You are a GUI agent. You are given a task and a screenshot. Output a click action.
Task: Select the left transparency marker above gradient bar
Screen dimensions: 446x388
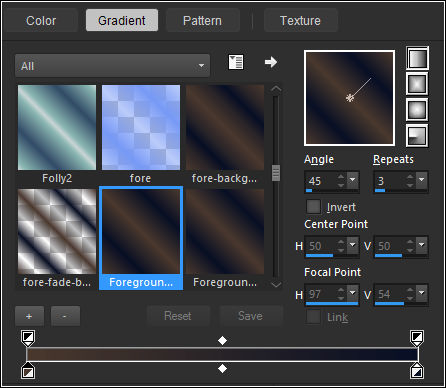[28, 337]
